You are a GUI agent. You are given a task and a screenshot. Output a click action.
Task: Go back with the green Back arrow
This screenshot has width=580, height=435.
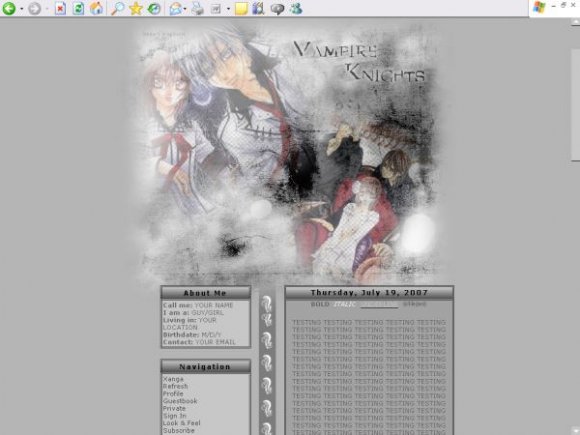9,8
